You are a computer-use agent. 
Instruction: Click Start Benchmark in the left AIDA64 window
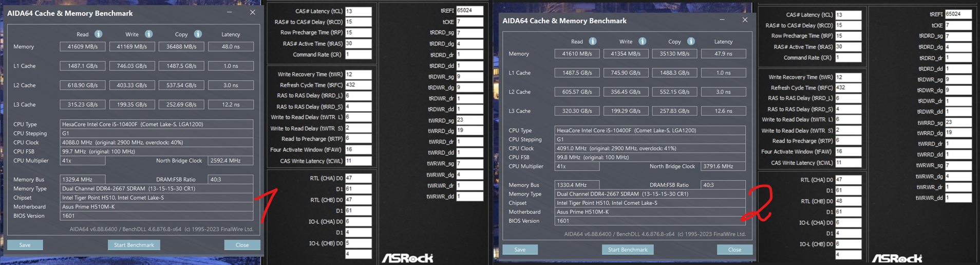point(134,245)
